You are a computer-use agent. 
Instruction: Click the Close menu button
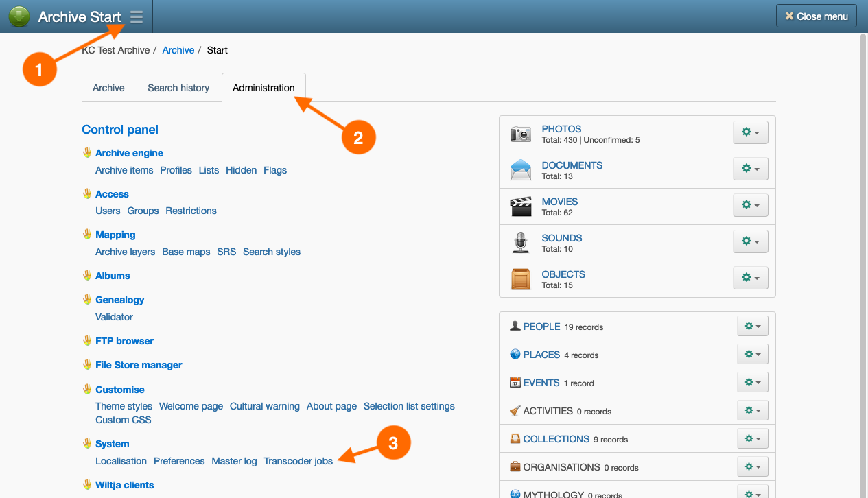click(816, 16)
